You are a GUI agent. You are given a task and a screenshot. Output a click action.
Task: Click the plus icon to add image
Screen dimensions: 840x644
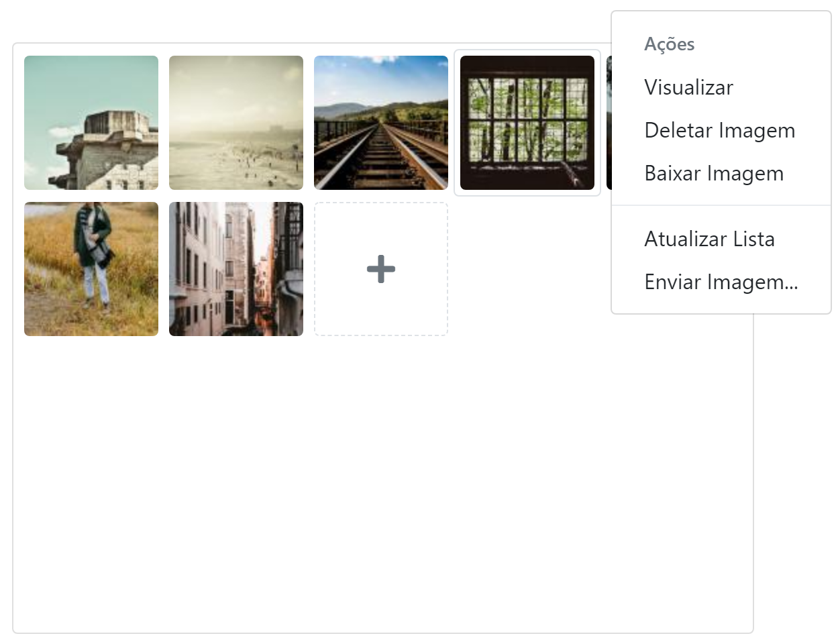pyautogui.click(x=380, y=269)
